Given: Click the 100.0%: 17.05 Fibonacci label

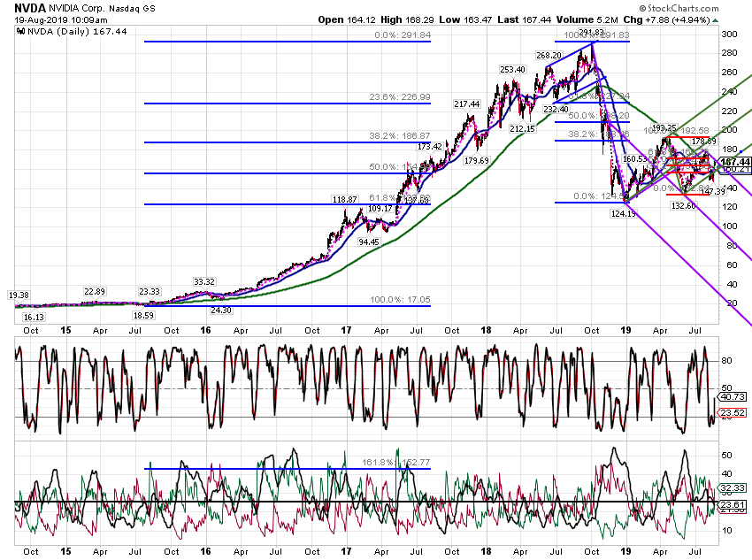Looking at the screenshot, I should [400, 300].
